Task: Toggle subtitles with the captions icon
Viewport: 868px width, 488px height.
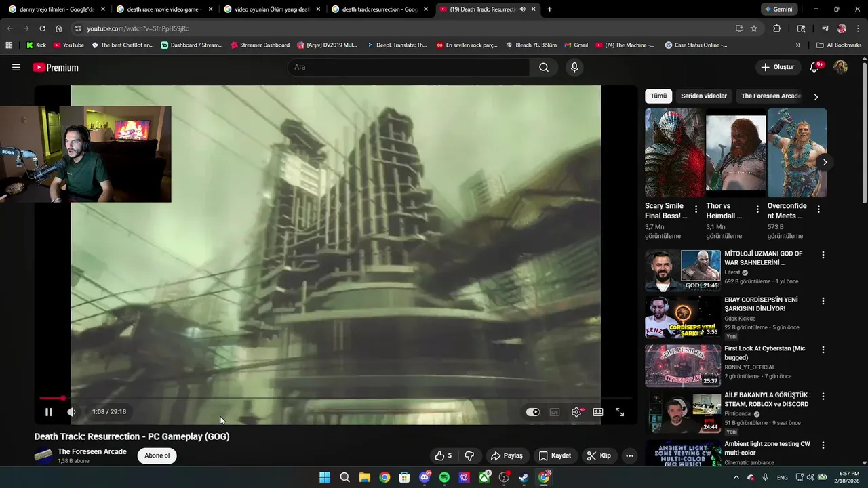Action: click(555, 412)
